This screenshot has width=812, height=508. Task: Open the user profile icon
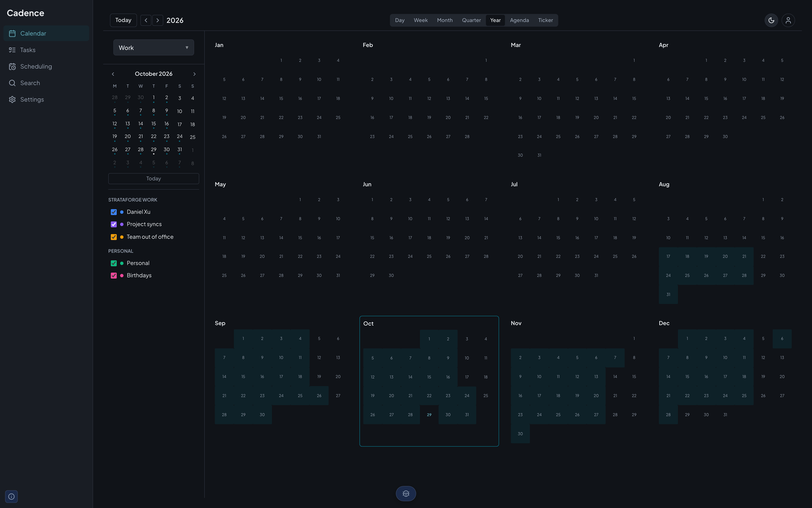tap(788, 20)
